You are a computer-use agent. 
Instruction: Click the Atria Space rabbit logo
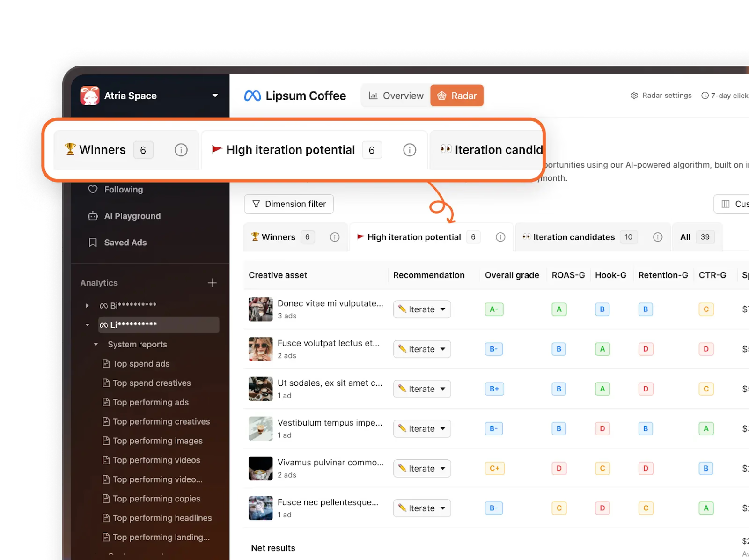pyautogui.click(x=89, y=96)
